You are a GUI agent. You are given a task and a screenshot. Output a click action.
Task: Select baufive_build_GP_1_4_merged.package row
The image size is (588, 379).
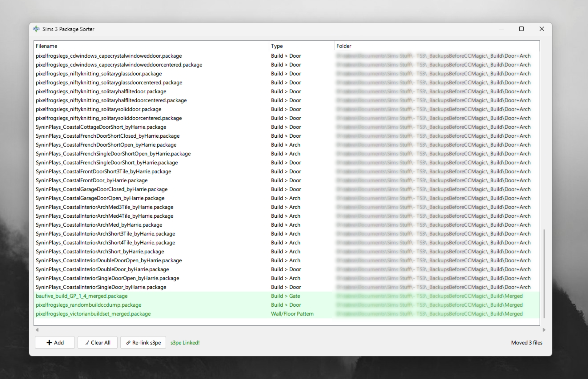tap(82, 296)
